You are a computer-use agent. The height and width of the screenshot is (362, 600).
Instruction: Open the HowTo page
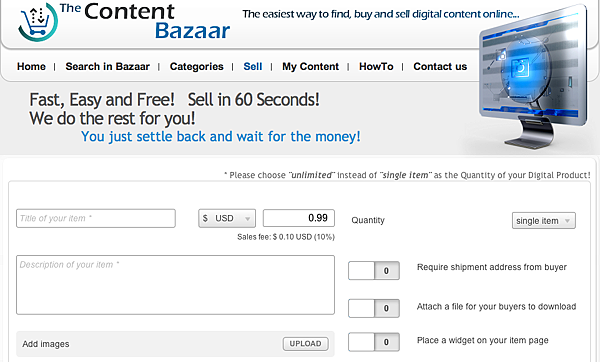[x=376, y=67]
